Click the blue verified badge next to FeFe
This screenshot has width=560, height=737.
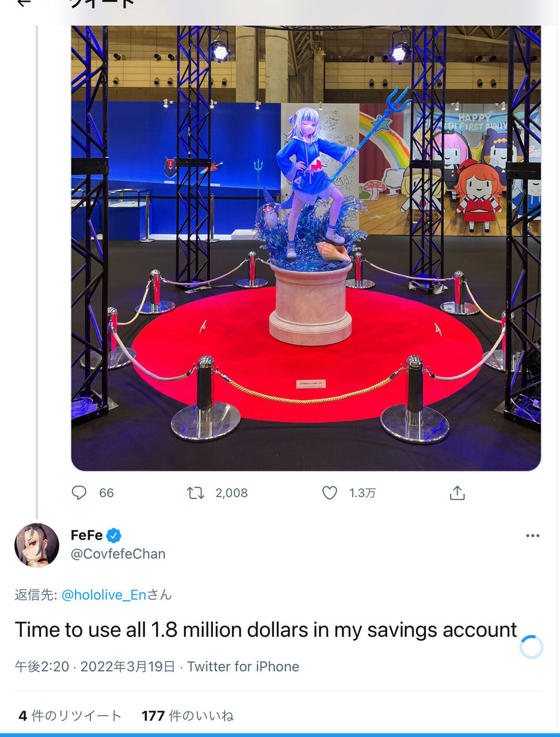pos(114,535)
